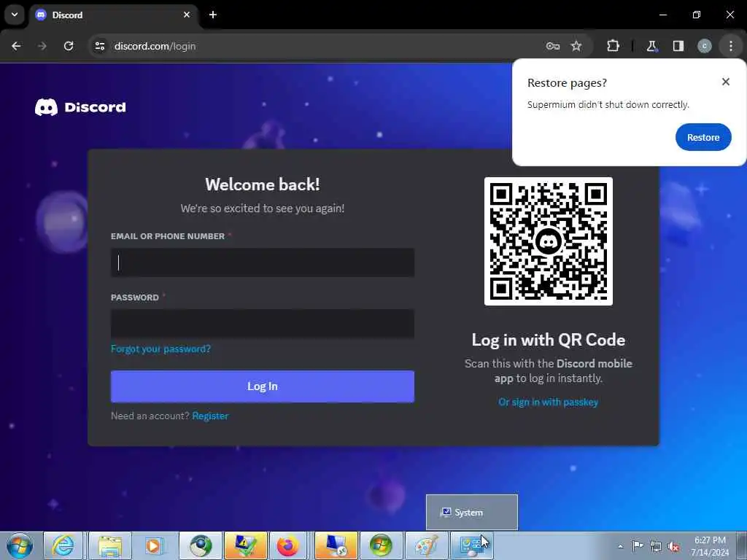View site information icon in address bar
Image resolution: width=747 pixels, height=560 pixels.
click(99, 46)
